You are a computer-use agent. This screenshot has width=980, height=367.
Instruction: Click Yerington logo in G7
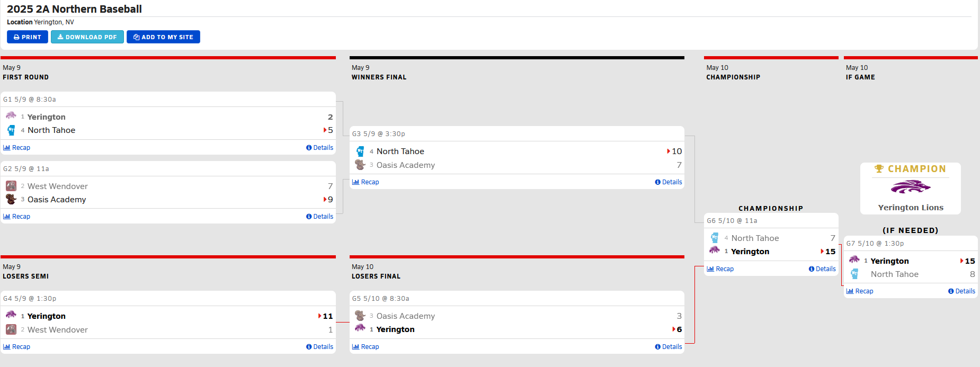(x=854, y=260)
